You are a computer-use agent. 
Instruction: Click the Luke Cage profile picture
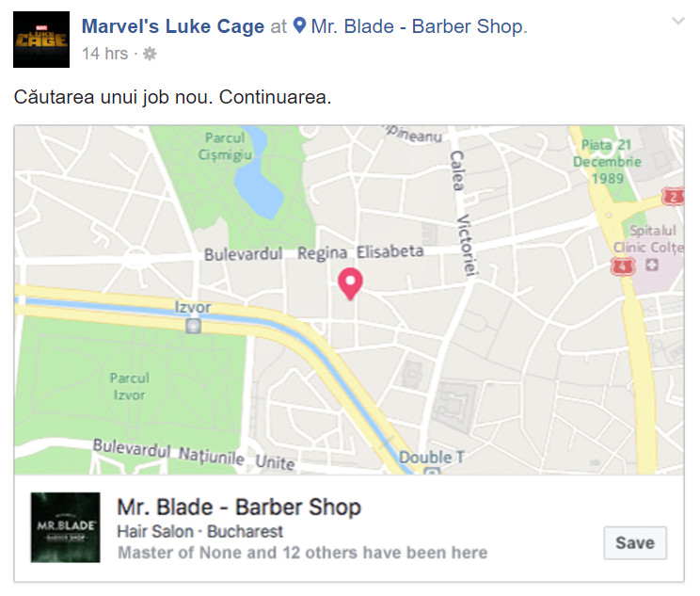point(41,40)
